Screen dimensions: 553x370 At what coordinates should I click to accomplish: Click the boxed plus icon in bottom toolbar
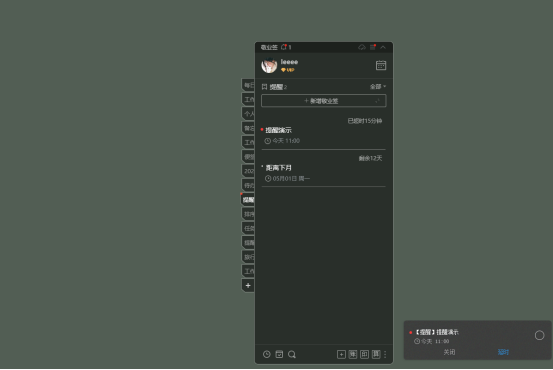[x=341, y=354]
